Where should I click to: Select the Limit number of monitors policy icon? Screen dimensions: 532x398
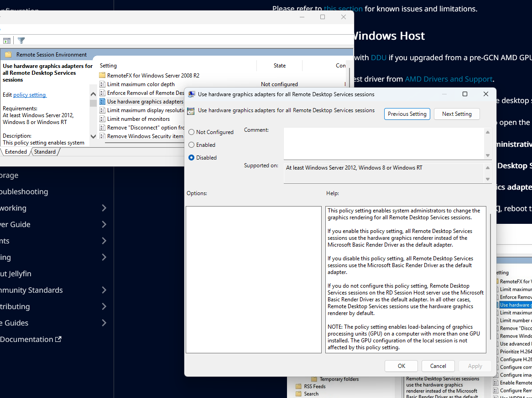tap(102, 119)
